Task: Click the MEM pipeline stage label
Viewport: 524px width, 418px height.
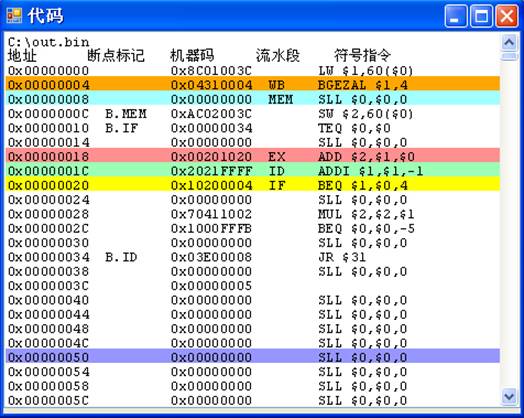Action: click(x=281, y=99)
